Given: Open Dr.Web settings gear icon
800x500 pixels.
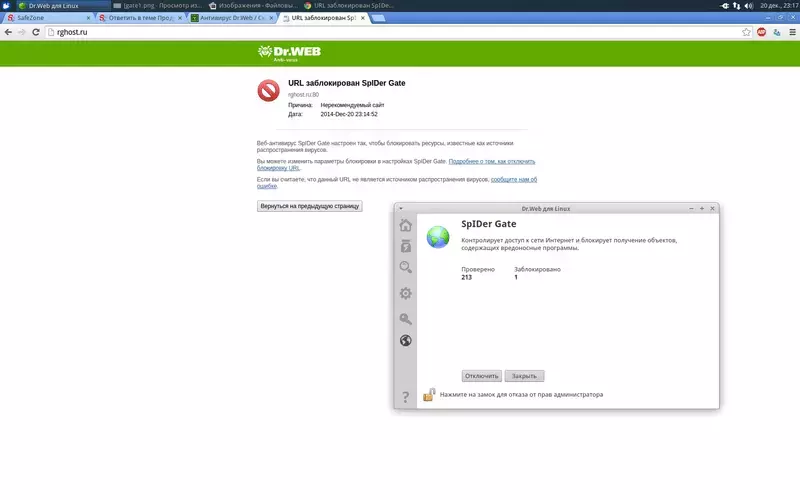Looking at the screenshot, I should click(406, 293).
